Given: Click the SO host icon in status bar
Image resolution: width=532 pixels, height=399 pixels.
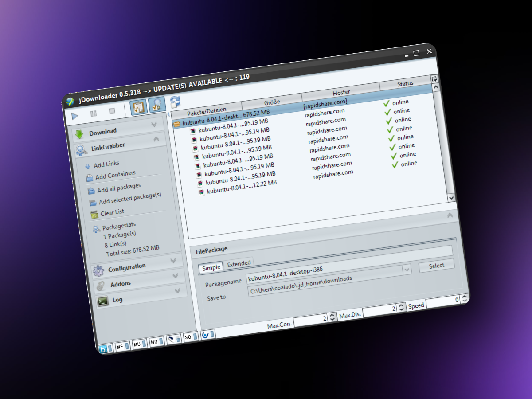Looking at the screenshot, I should (x=188, y=337).
